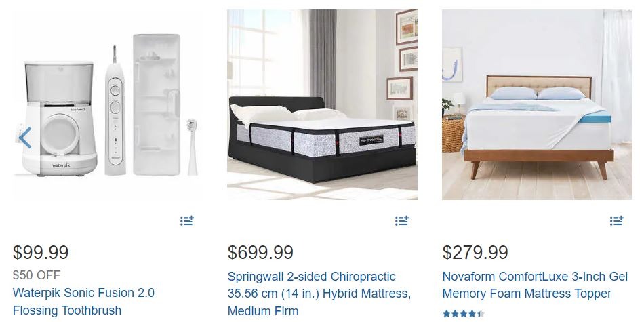Open Springwall 2-sided Chiropractic mattress link
This screenshot has height=322, width=644.
click(319, 294)
